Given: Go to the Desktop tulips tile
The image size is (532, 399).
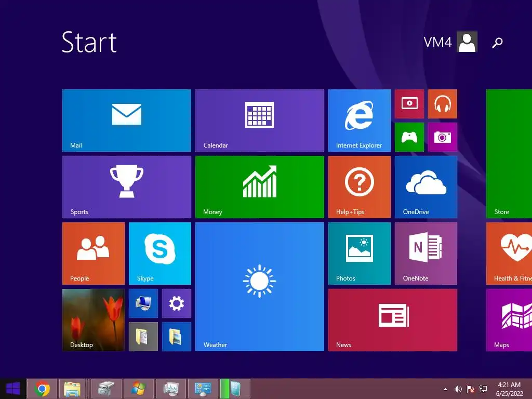Looking at the screenshot, I should (94, 320).
